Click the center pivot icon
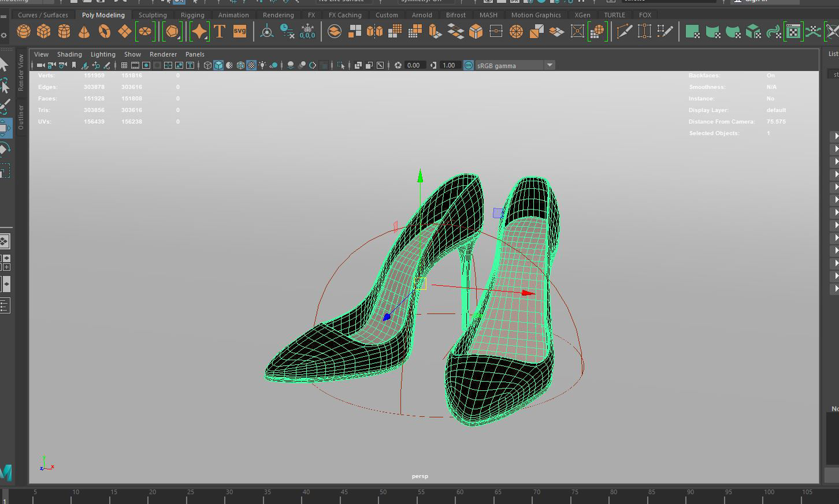This screenshot has width=839, height=504. pos(267,31)
